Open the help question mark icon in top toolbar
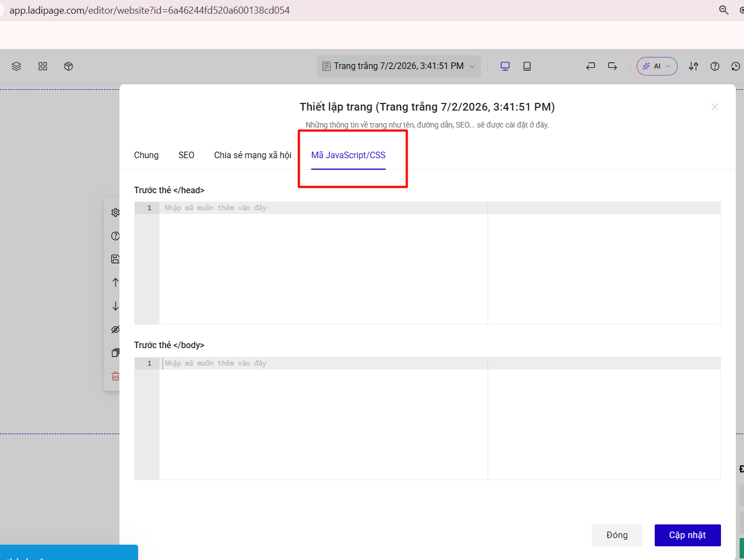The width and height of the screenshot is (744, 560). point(715,66)
